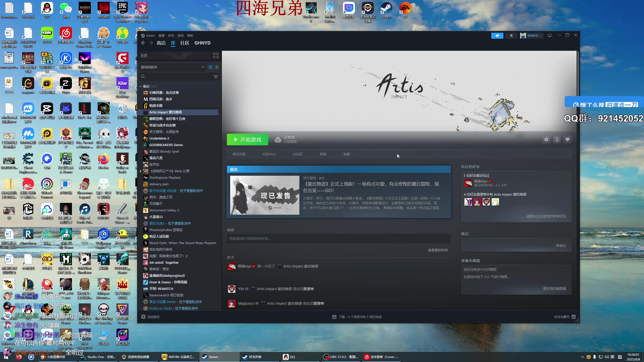Click 更改我的截图键
644x362 pixels.
[554, 289]
